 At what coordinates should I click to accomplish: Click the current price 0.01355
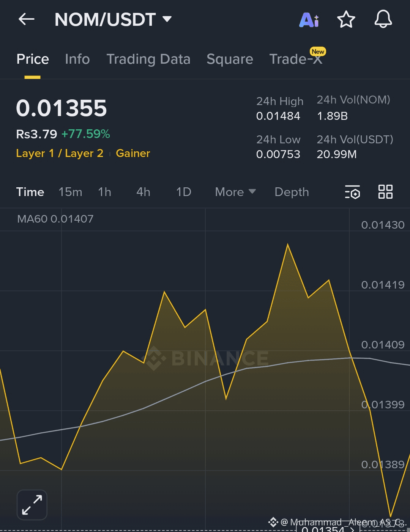(x=61, y=108)
